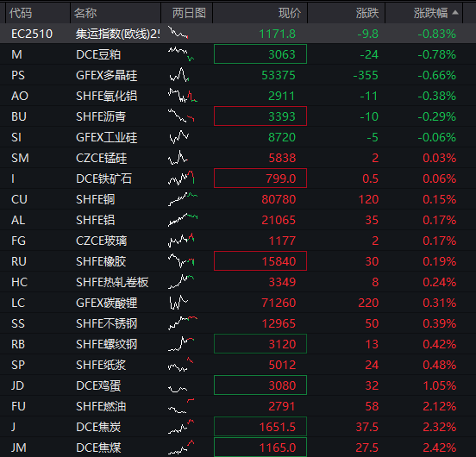
Task: Open the DCE焦炭 two-day sparkline
Action: (181, 426)
